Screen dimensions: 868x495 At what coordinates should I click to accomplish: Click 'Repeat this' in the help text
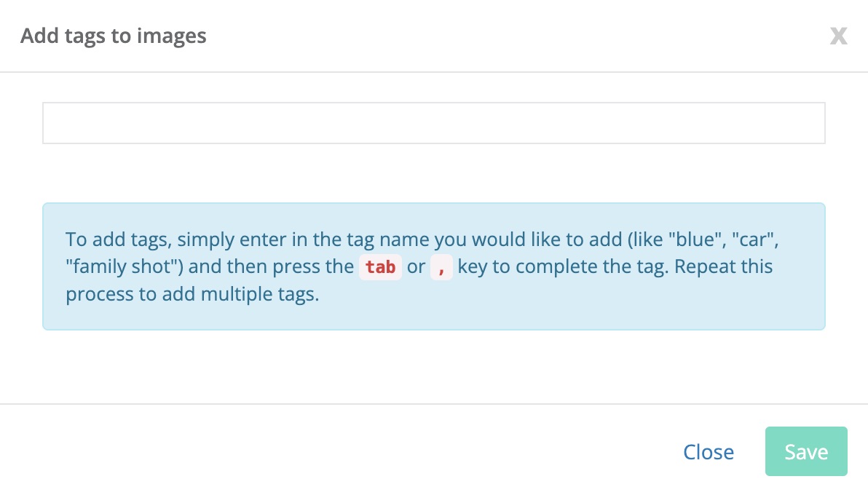(x=724, y=266)
